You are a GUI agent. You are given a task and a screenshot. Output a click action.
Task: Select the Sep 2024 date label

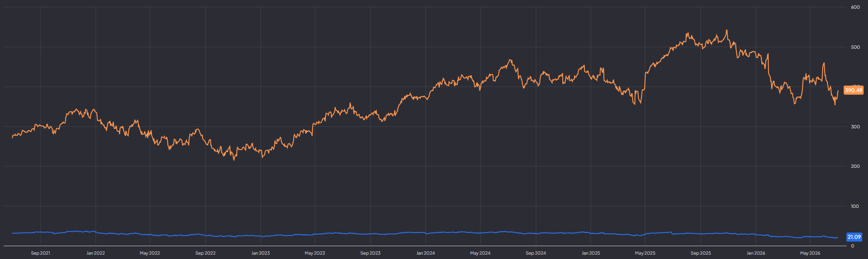click(x=536, y=253)
